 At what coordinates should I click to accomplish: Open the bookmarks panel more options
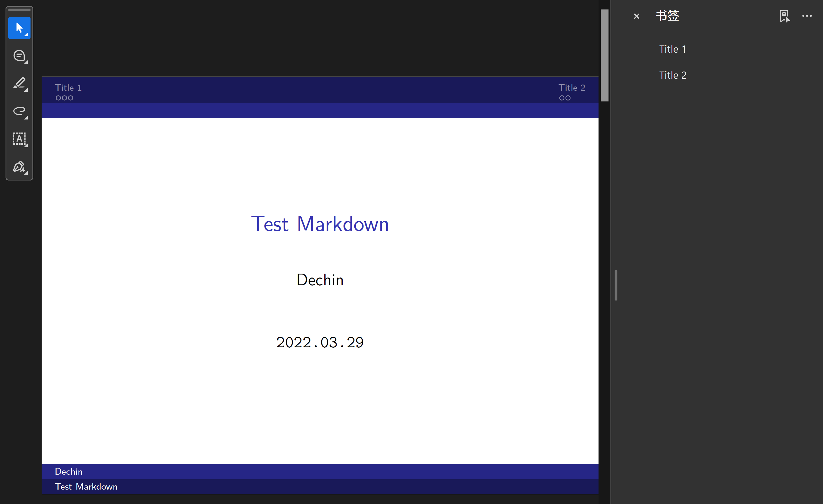click(x=807, y=16)
